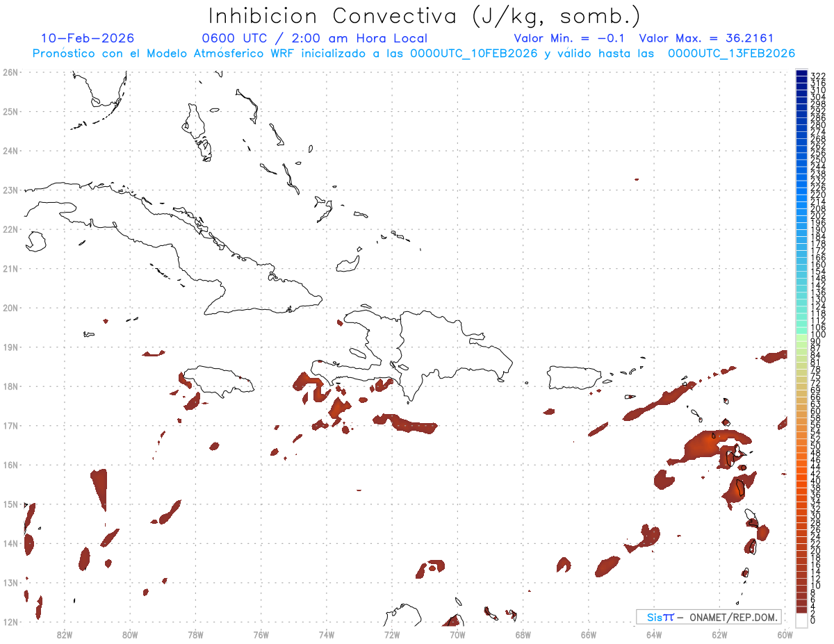The width and height of the screenshot is (834, 644).
Task: Click the 76W longitude label
Action: (261, 634)
